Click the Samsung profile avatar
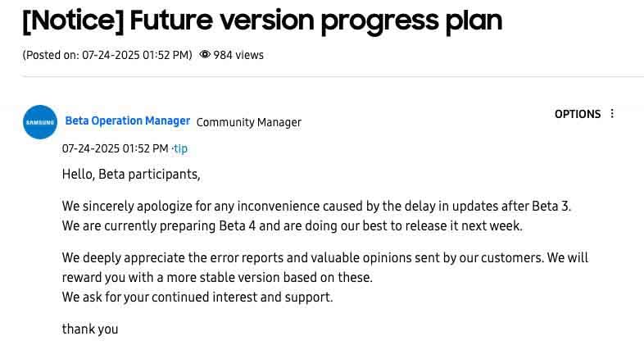 40,122
